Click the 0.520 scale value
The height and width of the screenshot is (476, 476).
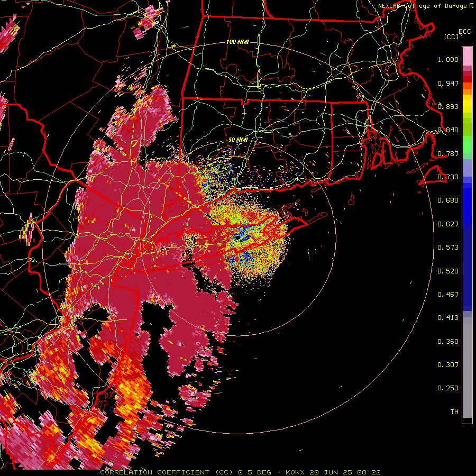tap(448, 271)
